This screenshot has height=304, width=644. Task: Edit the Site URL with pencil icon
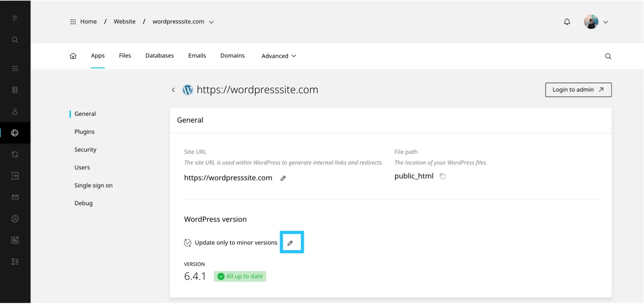pos(283,178)
